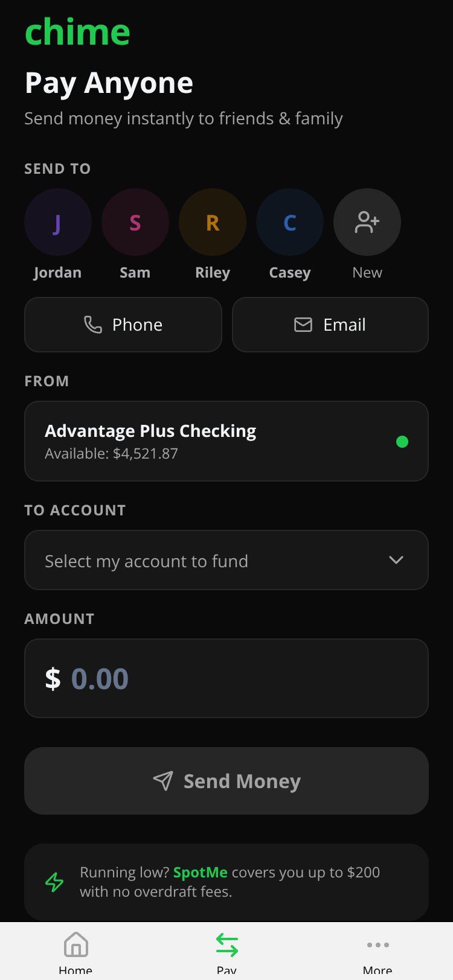Focus the dollar amount input field
453x980 pixels.
[x=226, y=678]
